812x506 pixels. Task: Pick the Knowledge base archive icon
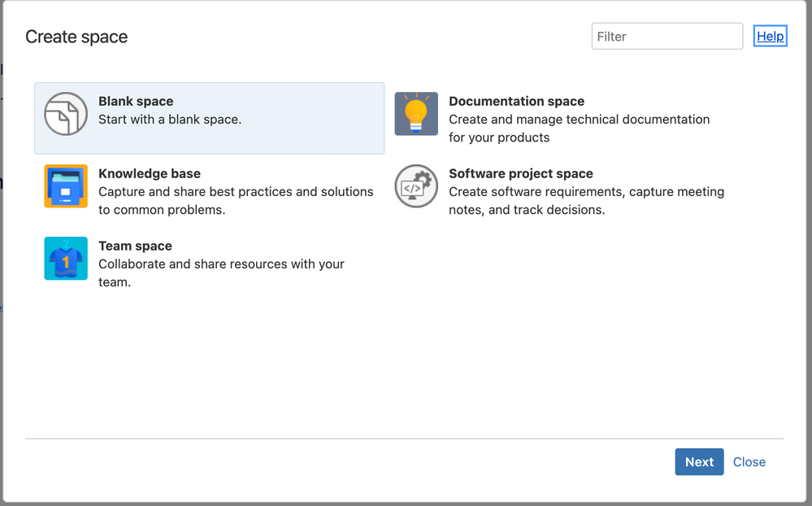click(66, 186)
